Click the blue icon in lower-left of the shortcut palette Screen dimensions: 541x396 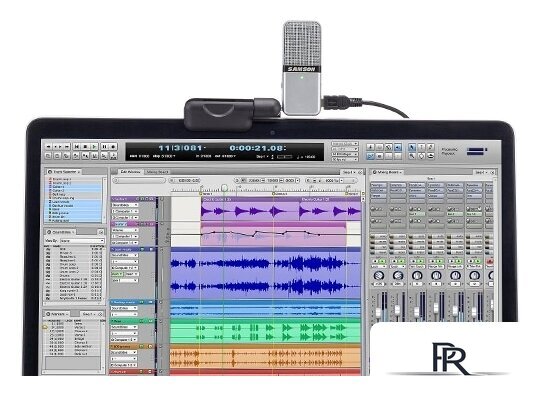click(370, 156)
